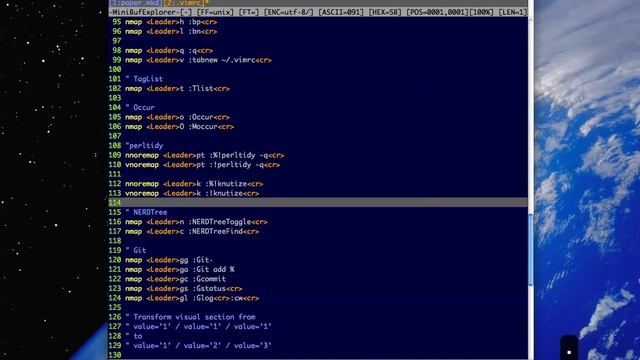Select the 2:.vimrc buffer tab
This screenshot has height=360, width=640.
[184, 3]
